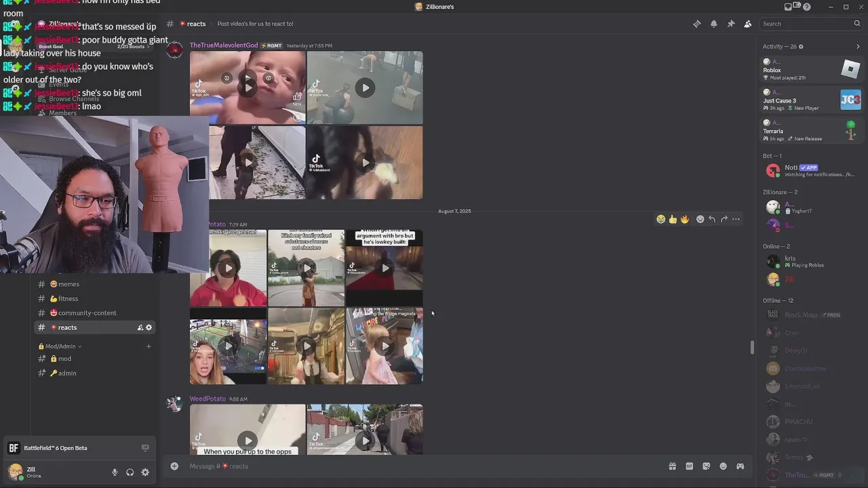Create channel in Mod/Admin category
The width and height of the screenshot is (868, 488).
149,346
